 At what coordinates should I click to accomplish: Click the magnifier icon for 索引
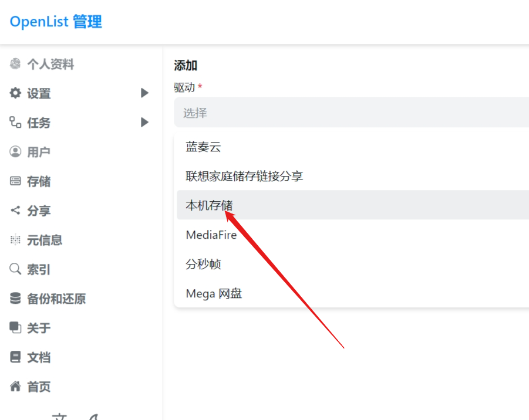[x=15, y=269]
